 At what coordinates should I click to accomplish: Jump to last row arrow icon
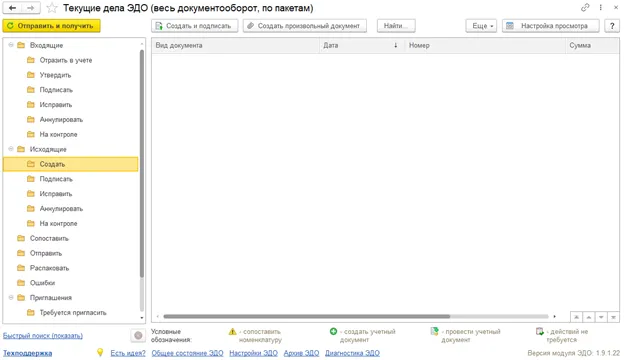tap(613, 317)
